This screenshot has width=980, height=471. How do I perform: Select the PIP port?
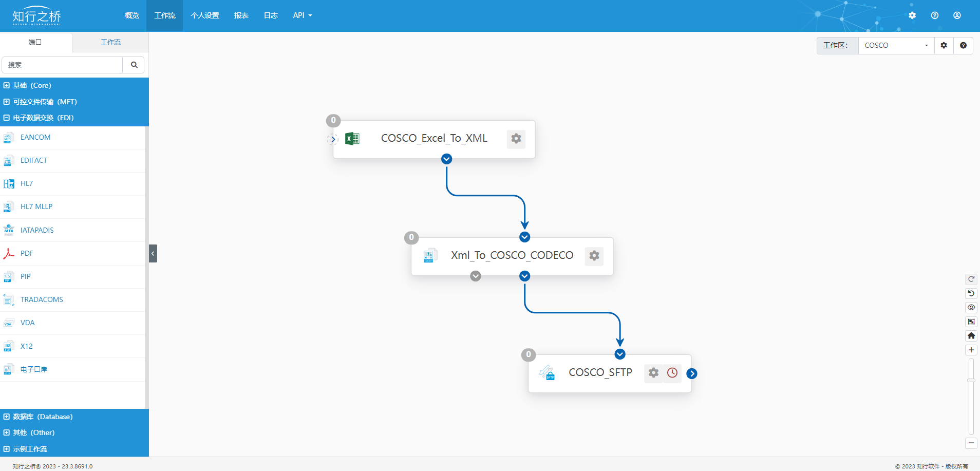72,277
